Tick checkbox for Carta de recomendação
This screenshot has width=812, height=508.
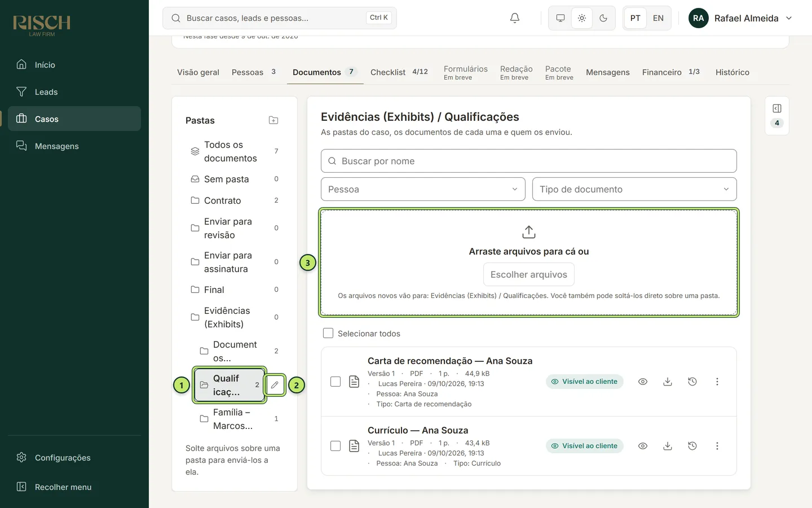[x=336, y=382]
